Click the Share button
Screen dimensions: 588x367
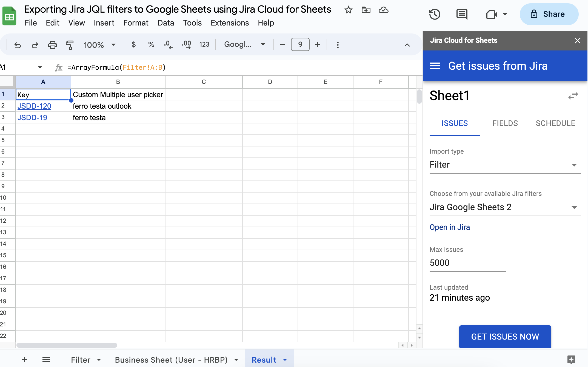pyautogui.click(x=549, y=14)
